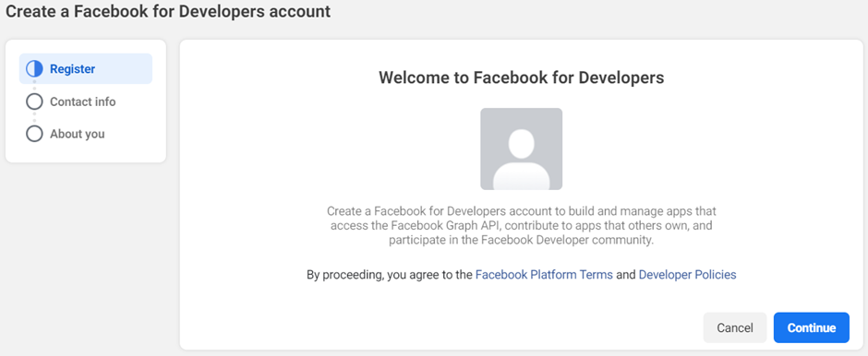
Task: Open the Contact info step
Action: 83,101
